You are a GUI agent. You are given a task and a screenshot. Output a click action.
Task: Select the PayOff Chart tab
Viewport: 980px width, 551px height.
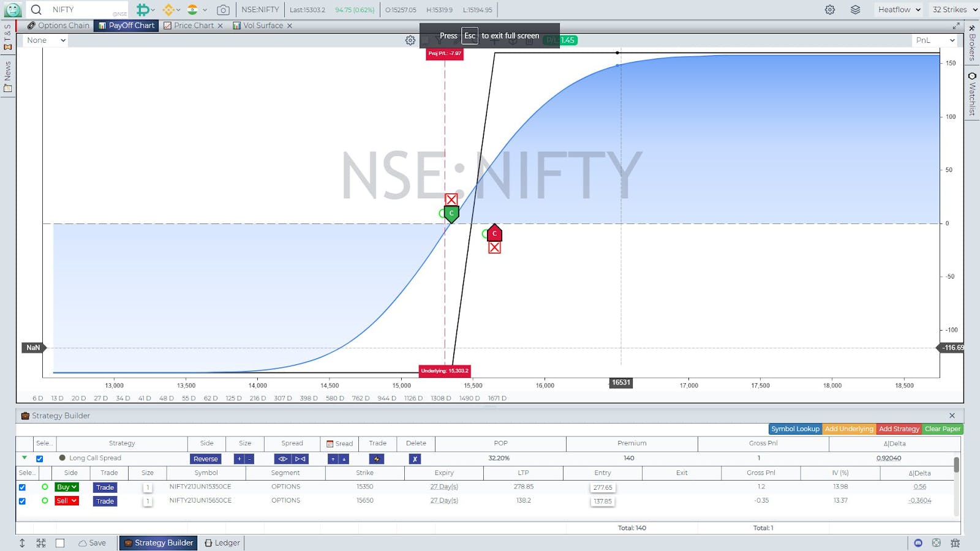pyautogui.click(x=127, y=26)
